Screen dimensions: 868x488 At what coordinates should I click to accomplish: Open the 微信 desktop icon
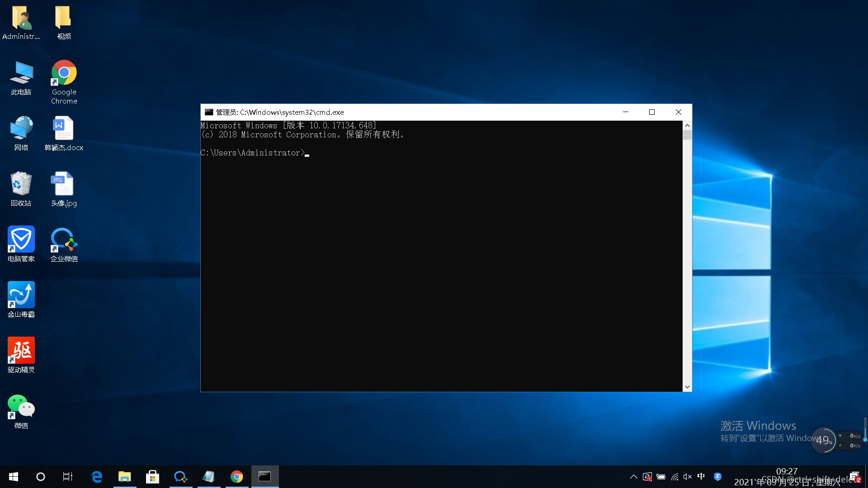click(x=21, y=406)
